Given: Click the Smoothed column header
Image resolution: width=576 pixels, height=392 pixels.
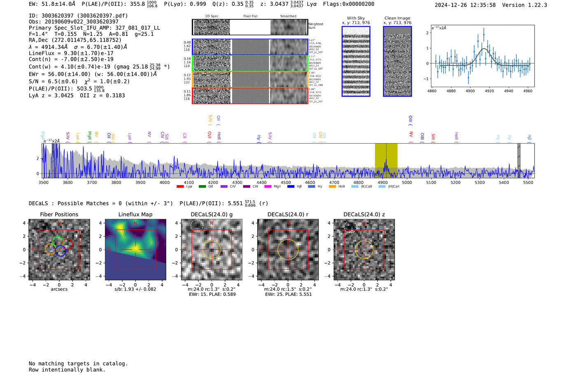Looking at the screenshot, I should pos(288,16).
